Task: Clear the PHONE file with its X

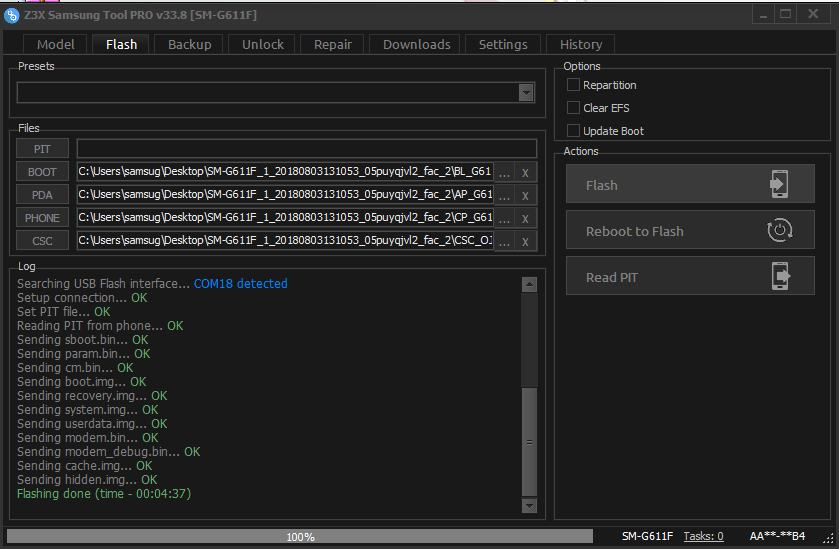Action: (525, 218)
